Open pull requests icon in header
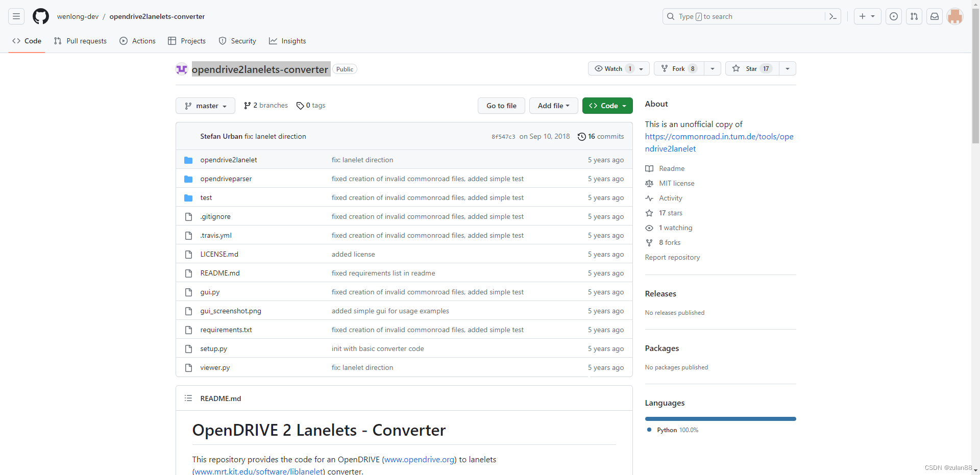 click(x=914, y=16)
